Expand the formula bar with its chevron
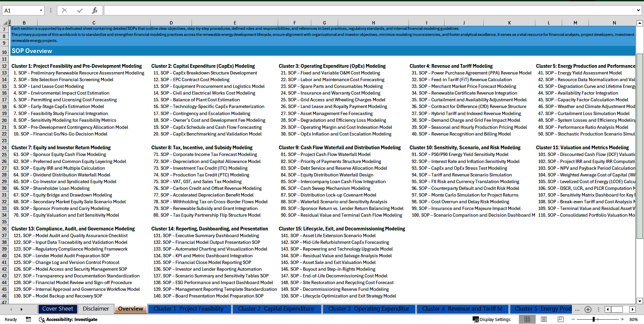This screenshot has width=644, height=324. (639, 10)
